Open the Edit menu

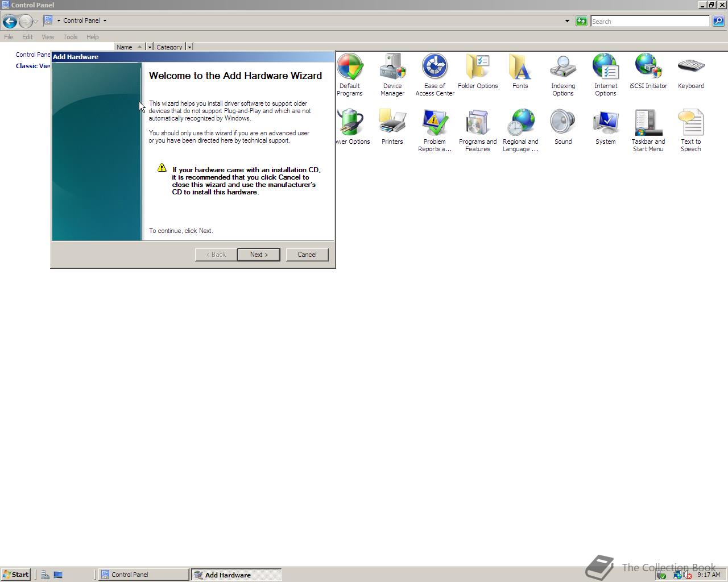(x=27, y=37)
